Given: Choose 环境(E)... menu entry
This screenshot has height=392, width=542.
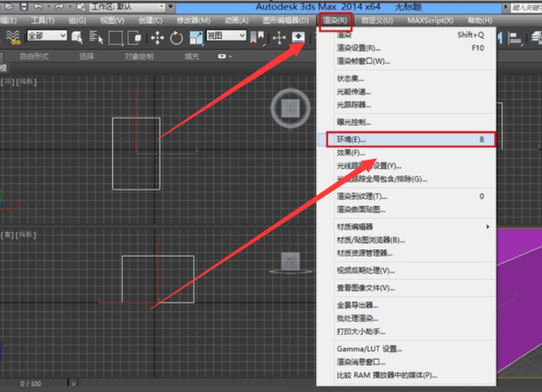Looking at the screenshot, I should [x=406, y=139].
